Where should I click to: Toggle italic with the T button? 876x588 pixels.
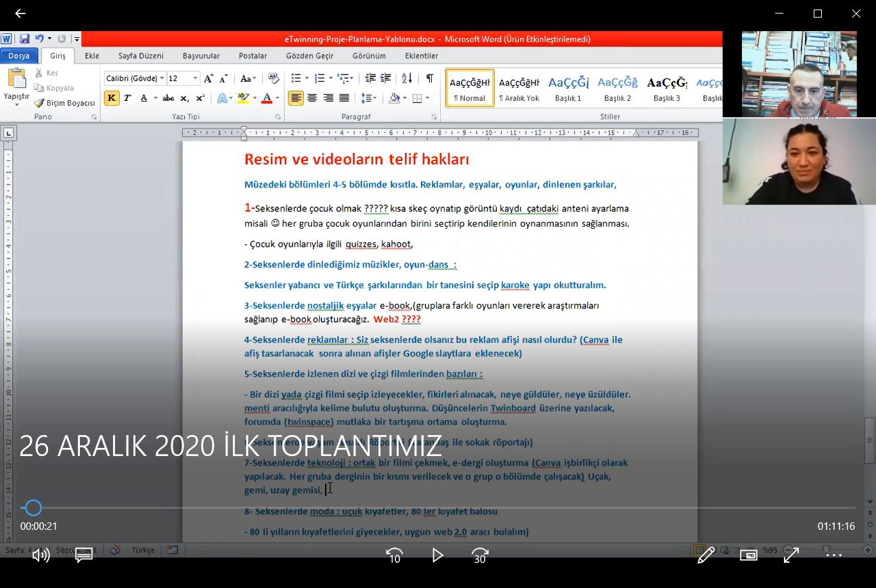tap(127, 98)
